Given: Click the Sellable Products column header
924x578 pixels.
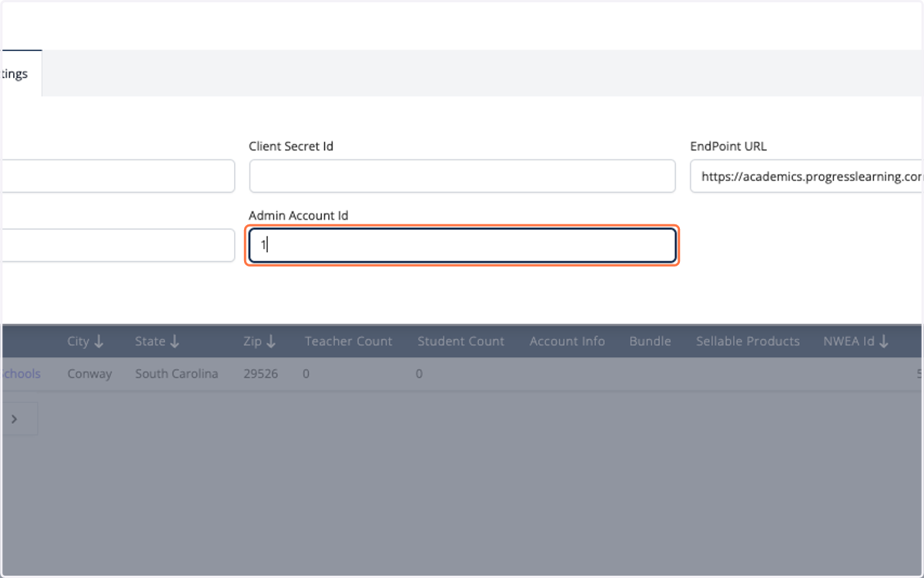Looking at the screenshot, I should (x=748, y=341).
